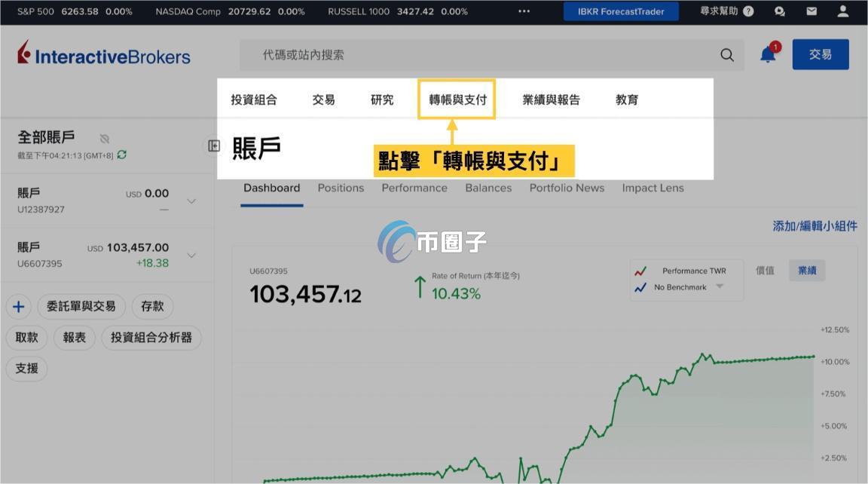
Task: Open the mail envelope icon in top bar
Action: click(x=810, y=11)
